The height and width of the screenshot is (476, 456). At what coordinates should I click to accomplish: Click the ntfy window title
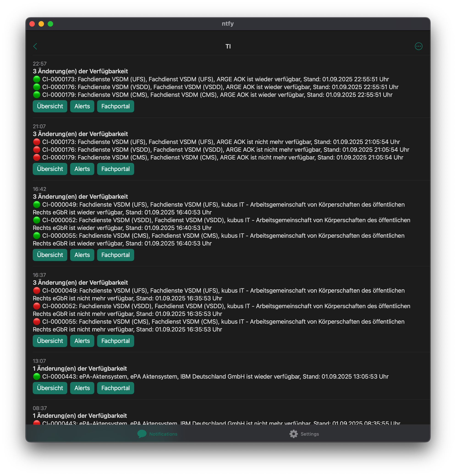[228, 24]
